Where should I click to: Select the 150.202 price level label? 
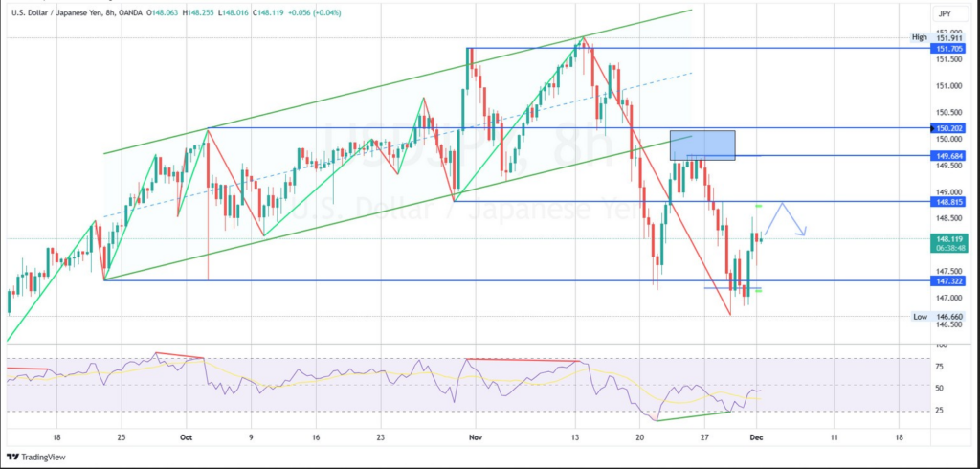949,127
